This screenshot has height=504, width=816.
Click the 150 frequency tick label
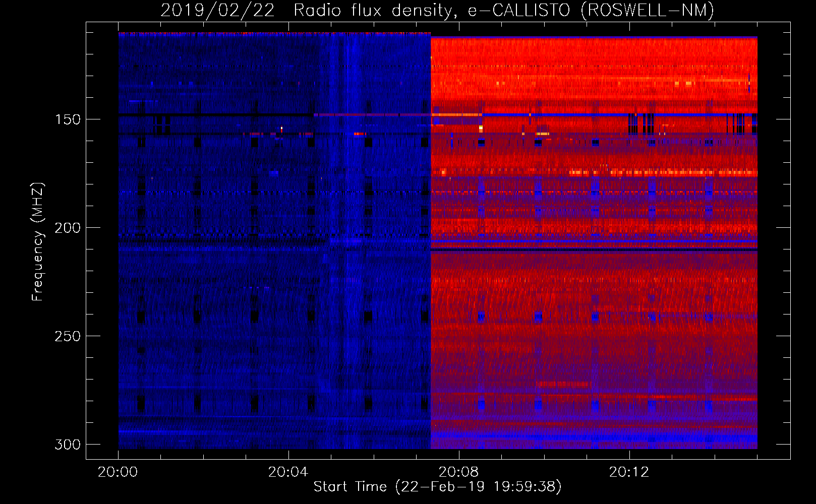click(68, 119)
